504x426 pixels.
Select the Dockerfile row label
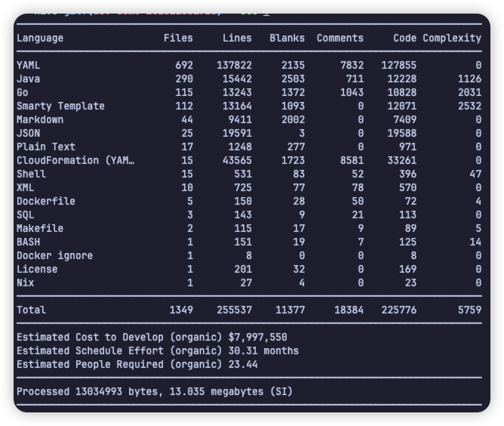(46, 201)
